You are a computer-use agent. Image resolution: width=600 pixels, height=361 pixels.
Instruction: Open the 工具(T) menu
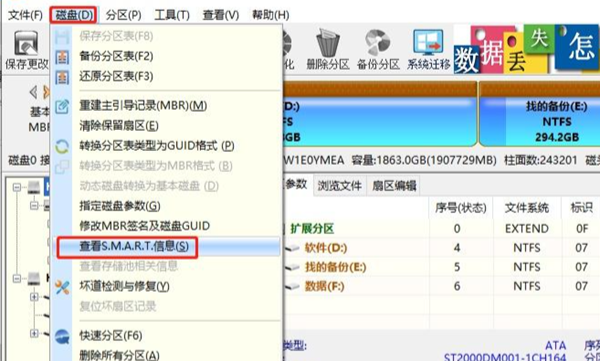172,15
